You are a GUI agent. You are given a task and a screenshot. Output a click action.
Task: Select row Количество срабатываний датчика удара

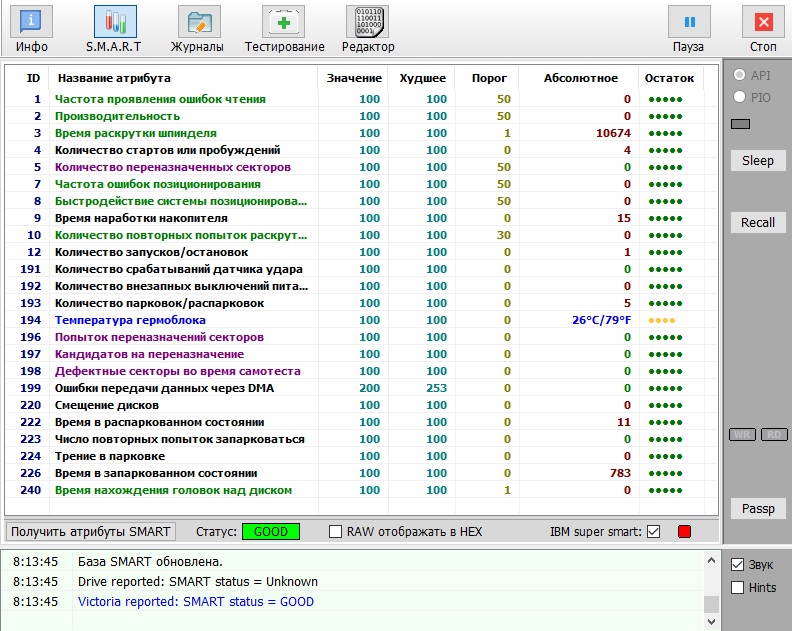(361, 269)
